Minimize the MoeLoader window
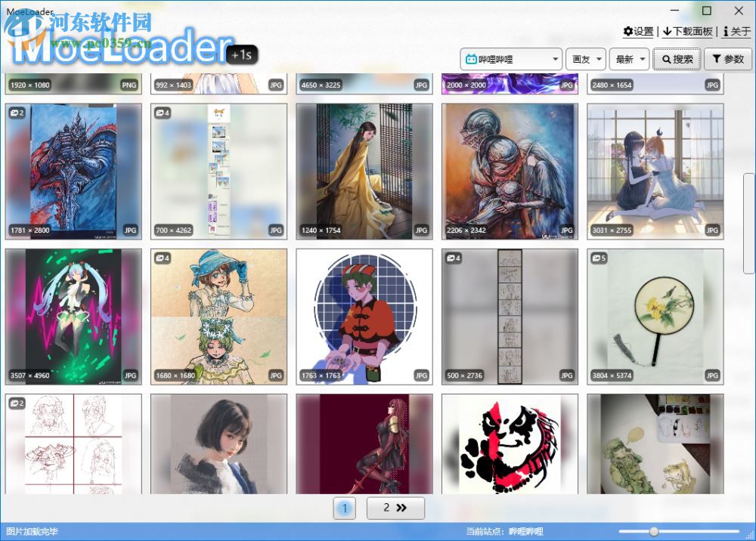Viewport: 756px width, 541px height. click(x=674, y=11)
